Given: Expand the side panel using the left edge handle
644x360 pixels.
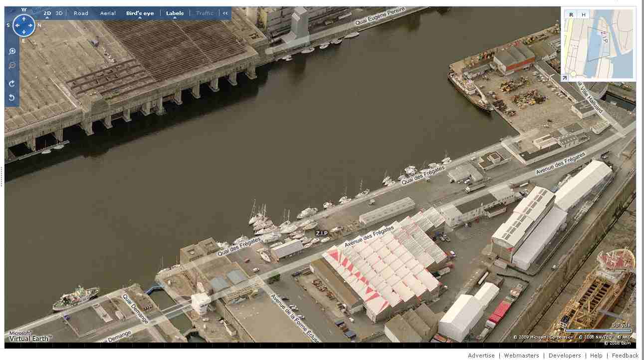Looking at the screenshot, I should tap(2, 176).
